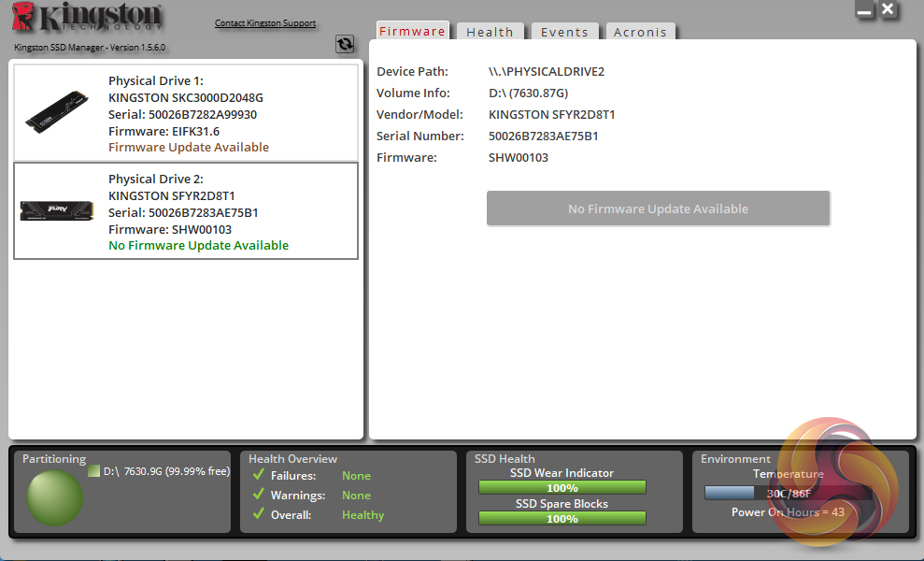Click Vendor/Model value KINGSTON SFYR2D8T1

click(551, 114)
